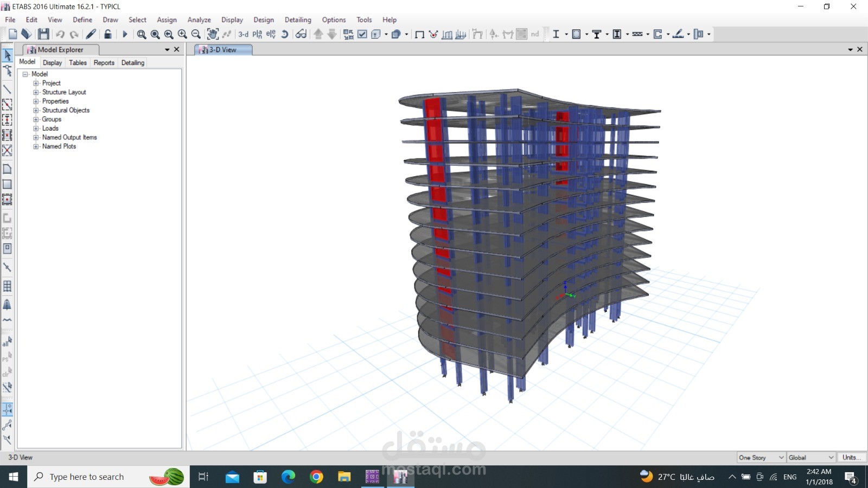This screenshot has width=868, height=488.
Task: Click the Zoom In plus magnifier
Action: [x=182, y=34]
